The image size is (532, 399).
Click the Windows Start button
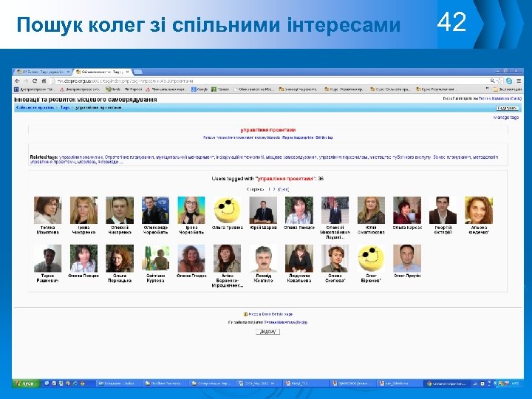coord(26,383)
